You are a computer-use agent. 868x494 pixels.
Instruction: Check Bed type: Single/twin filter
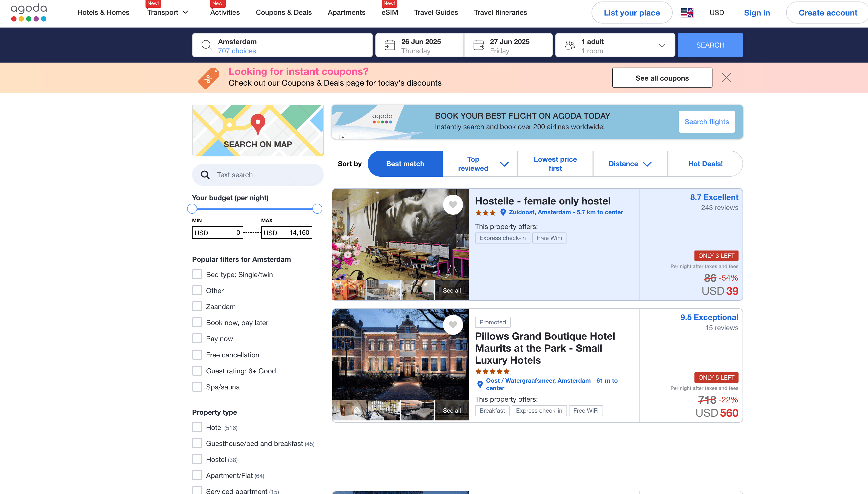coord(197,274)
